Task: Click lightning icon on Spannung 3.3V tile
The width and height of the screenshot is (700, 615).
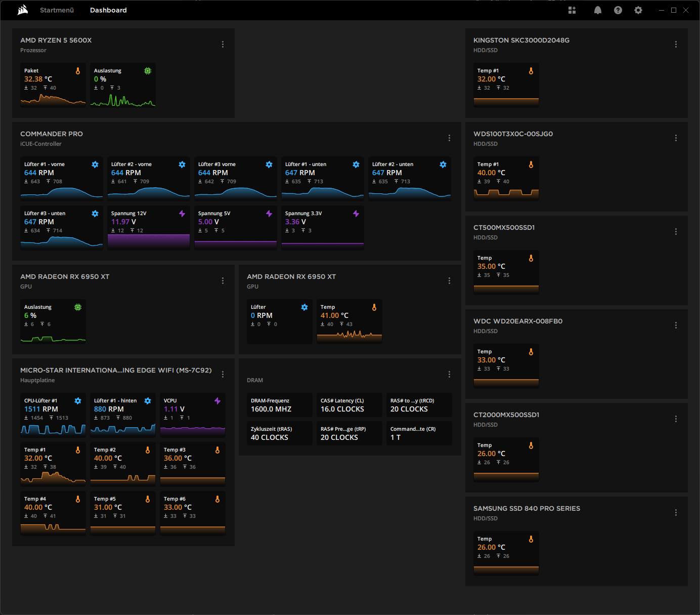Action: pyautogui.click(x=356, y=214)
